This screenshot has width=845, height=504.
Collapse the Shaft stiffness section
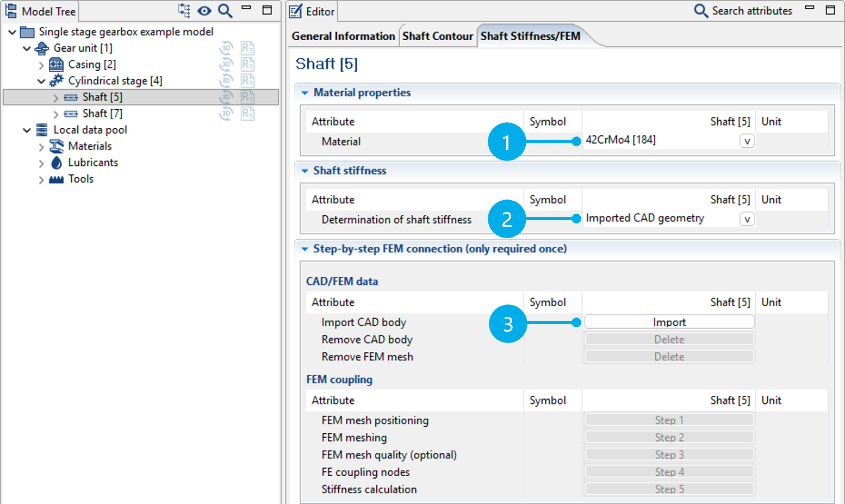[x=305, y=171]
